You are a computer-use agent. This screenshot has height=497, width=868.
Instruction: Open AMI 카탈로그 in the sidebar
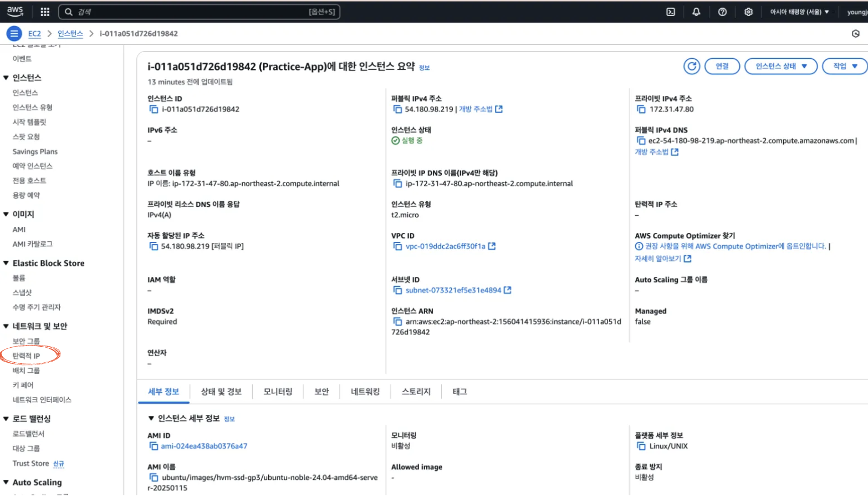33,244
